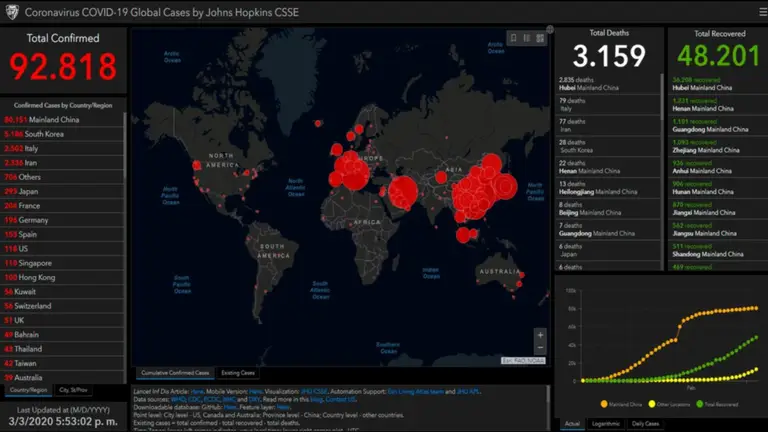The width and height of the screenshot is (768, 432).
Task: Select Japan in confirmed cases list
Action: pos(62,191)
